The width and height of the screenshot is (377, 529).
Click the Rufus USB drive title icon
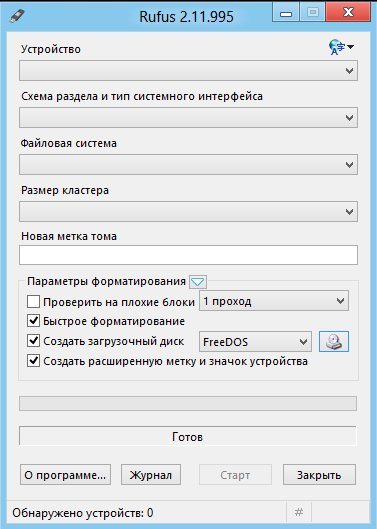tap(17, 16)
